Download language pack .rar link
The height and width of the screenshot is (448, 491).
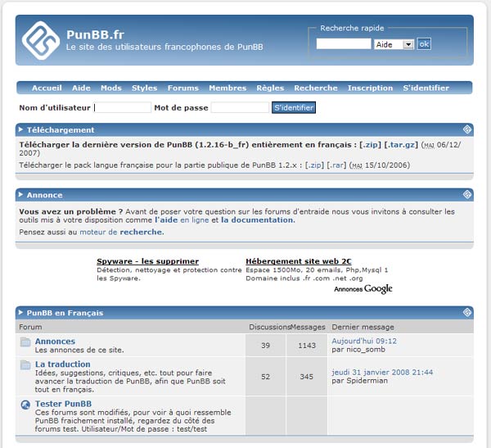tap(336, 165)
